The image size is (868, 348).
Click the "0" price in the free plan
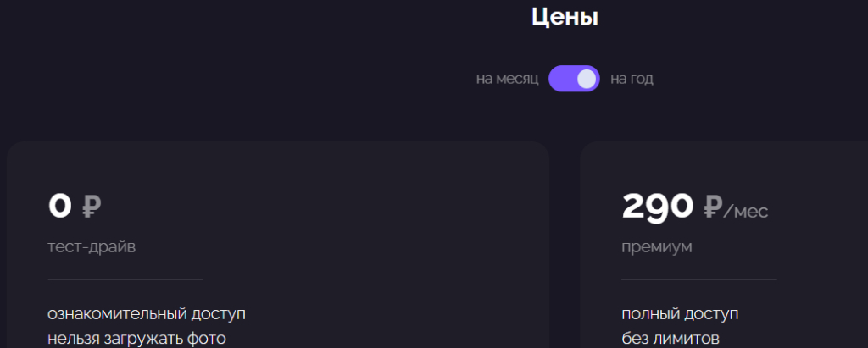pyautogui.click(x=59, y=206)
